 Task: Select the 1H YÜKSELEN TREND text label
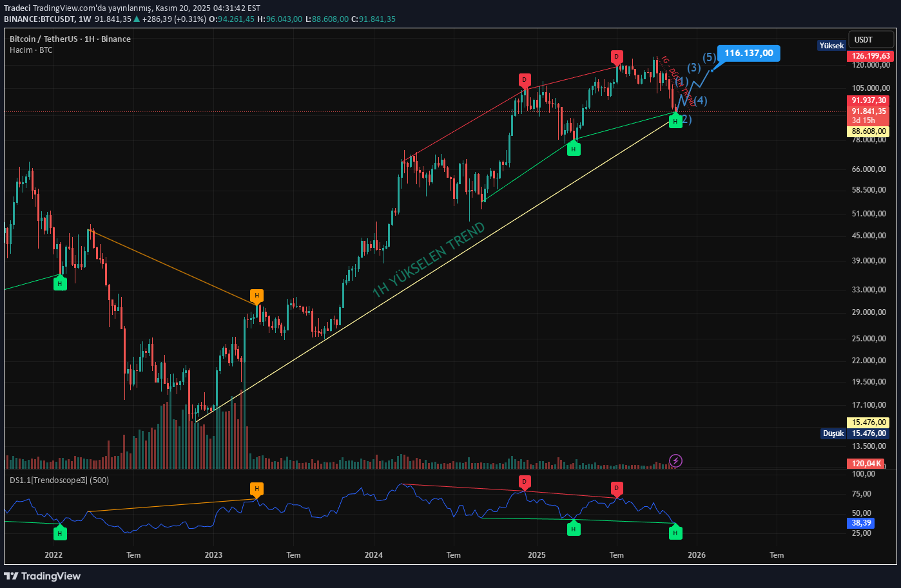(429, 260)
